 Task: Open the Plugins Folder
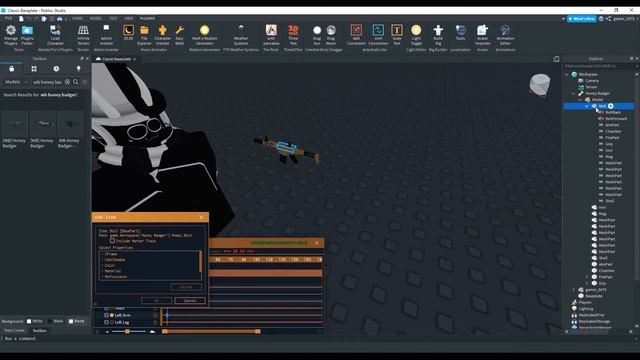click(27, 35)
